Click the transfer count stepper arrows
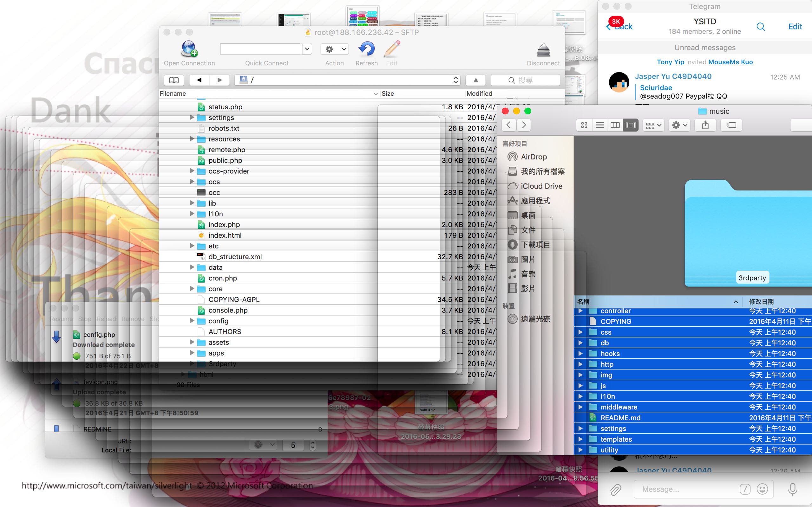Viewport: 812px width, 507px height. [x=313, y=445]
